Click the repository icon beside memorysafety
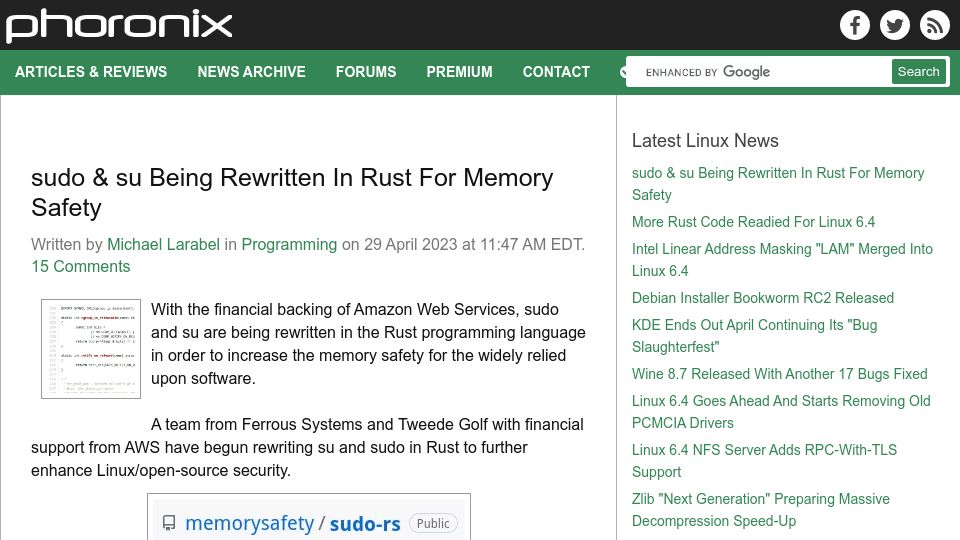The image size is (960, 540). coord(169,523)
